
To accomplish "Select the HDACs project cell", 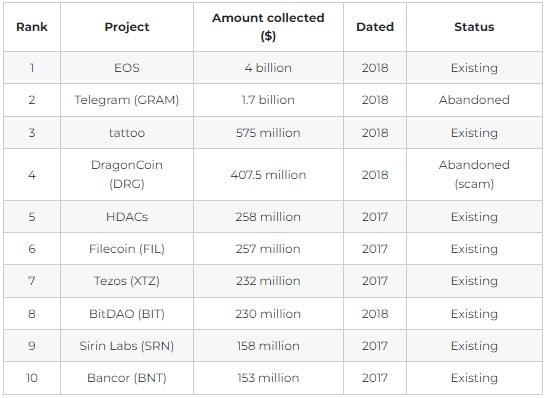I will click(127, 217).
